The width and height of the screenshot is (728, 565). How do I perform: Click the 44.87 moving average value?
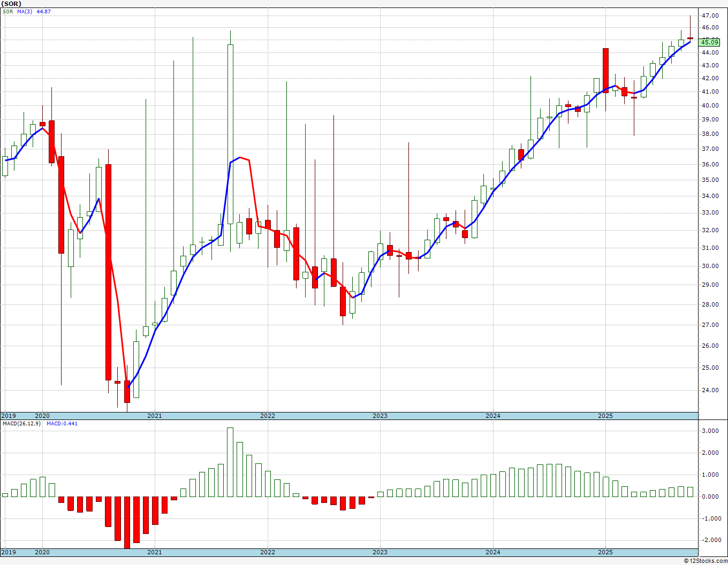click(x=43, y=12)
